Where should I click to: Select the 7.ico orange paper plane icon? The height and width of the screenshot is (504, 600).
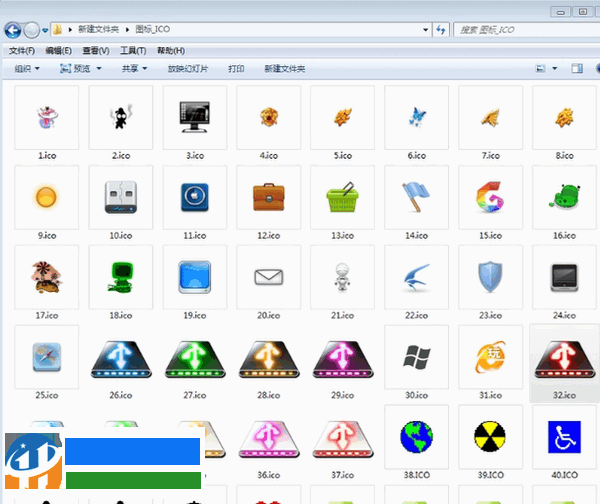[490, 117]
